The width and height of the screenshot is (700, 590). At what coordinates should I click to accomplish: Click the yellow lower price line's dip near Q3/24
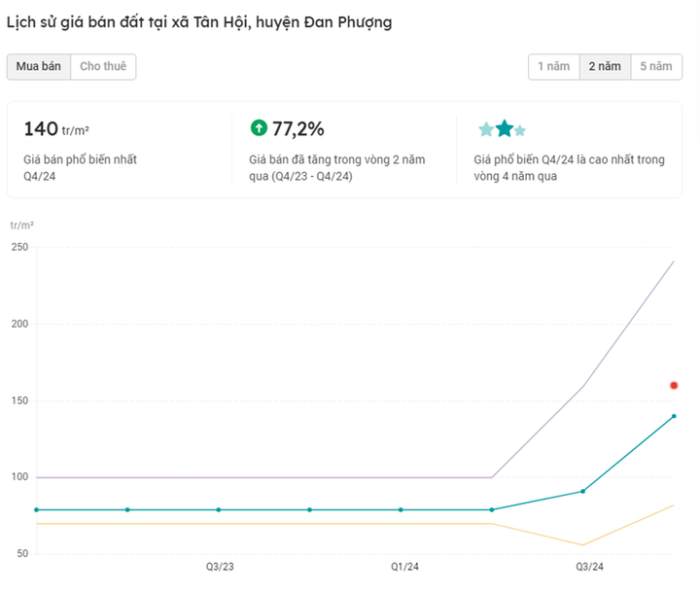(583, 544)
